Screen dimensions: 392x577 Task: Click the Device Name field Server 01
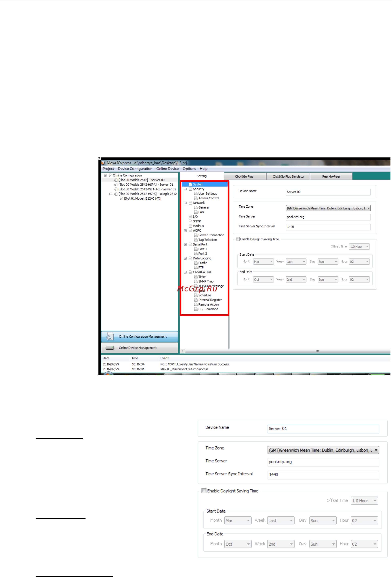(x=323, y=429)
